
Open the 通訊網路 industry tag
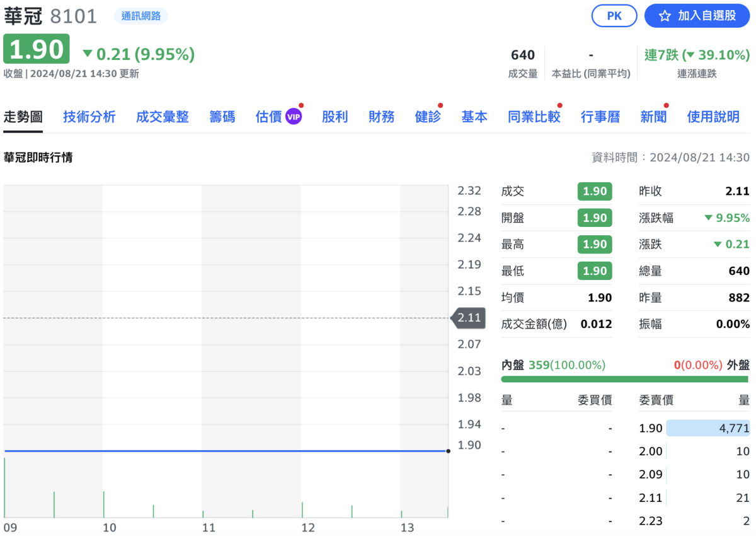pyautogui.click(x=141, y=16)
